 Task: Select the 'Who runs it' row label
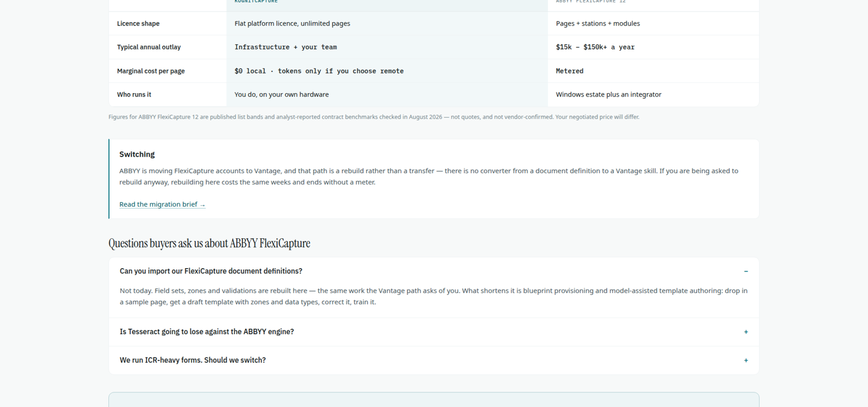click(134, 94)
